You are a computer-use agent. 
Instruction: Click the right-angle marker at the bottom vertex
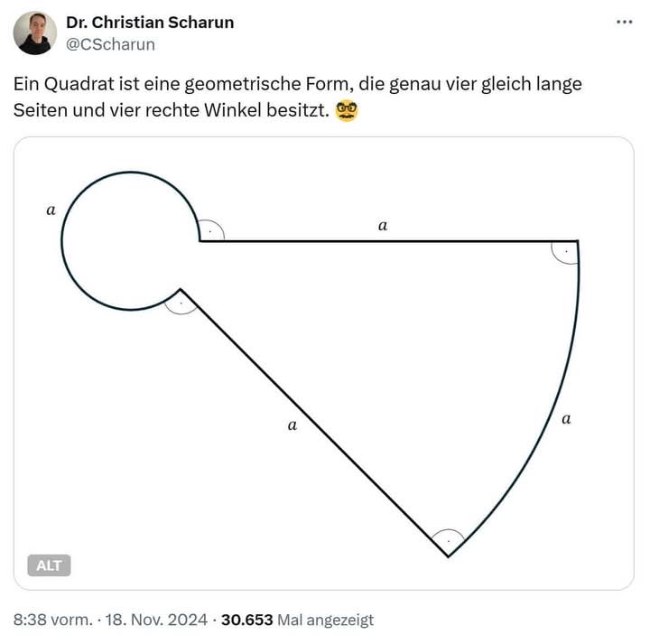(x=448, y=540)
